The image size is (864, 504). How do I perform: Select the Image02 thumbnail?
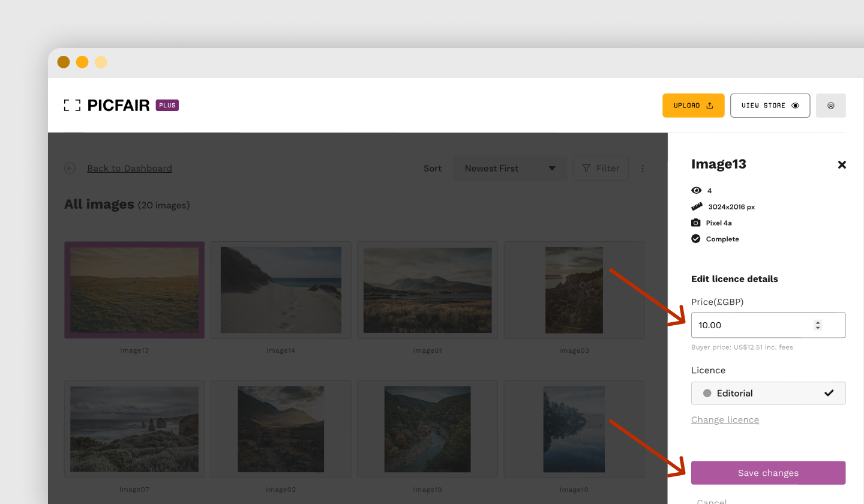(x=281, y=429)
